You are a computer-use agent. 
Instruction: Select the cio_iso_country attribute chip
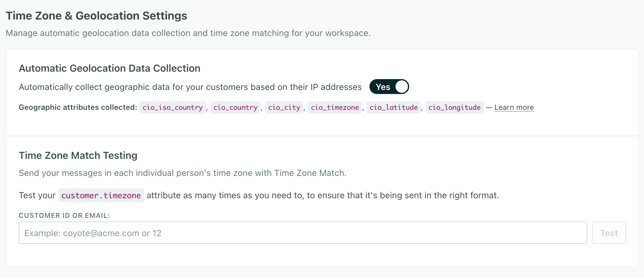point(172,107)
